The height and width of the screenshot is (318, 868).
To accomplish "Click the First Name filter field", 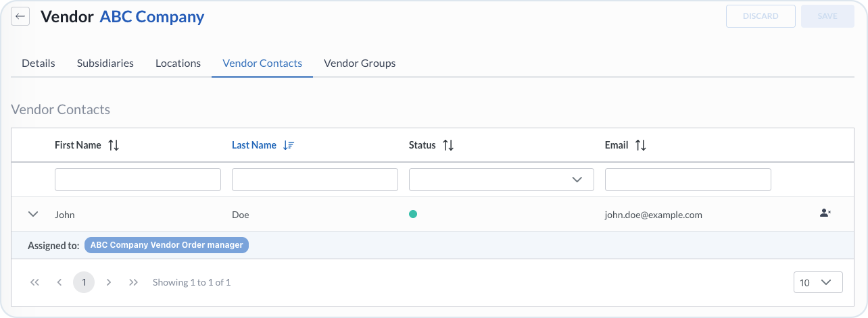I will [x=138, y=180].
